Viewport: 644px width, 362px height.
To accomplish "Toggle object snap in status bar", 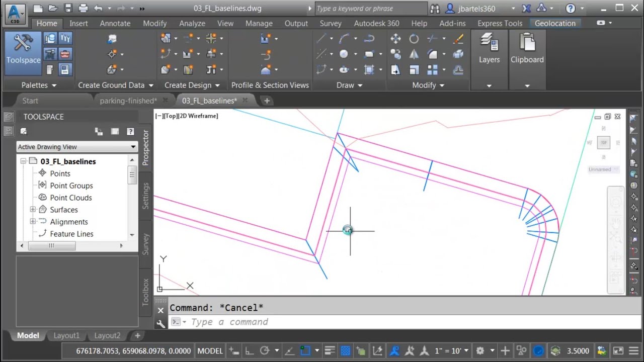I will click(305, 351).
